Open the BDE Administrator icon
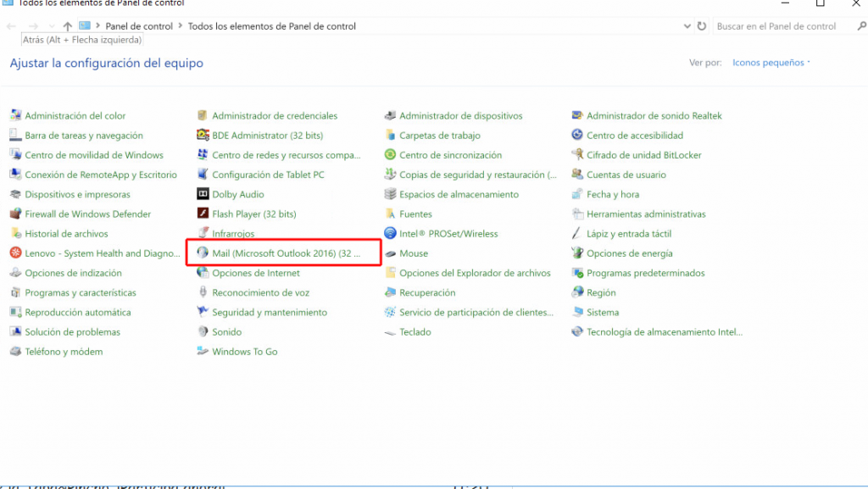The width and height of the screenshot is (868, 489). (203, 135)
